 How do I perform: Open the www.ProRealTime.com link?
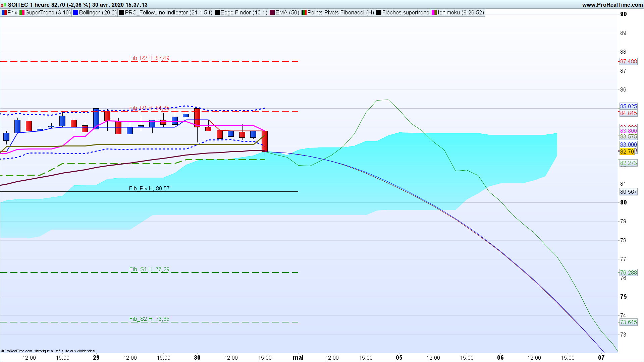(x=612, y=5)
